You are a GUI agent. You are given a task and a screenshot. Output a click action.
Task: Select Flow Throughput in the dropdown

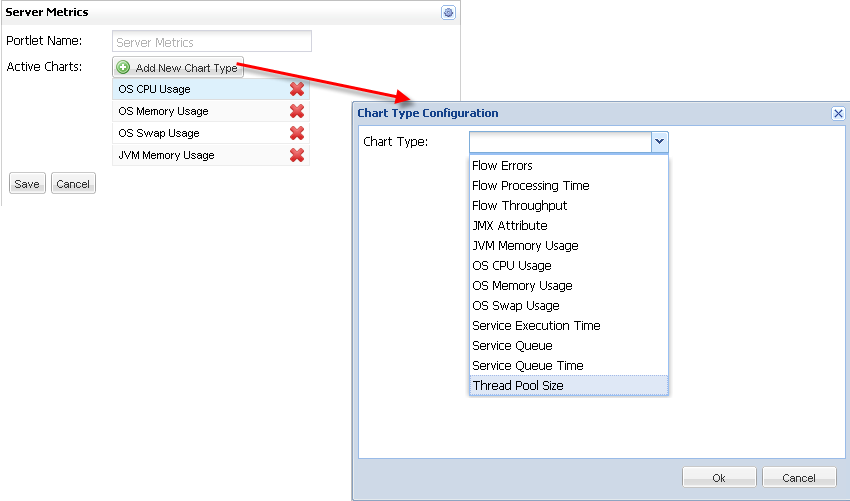tap(569, 205)
